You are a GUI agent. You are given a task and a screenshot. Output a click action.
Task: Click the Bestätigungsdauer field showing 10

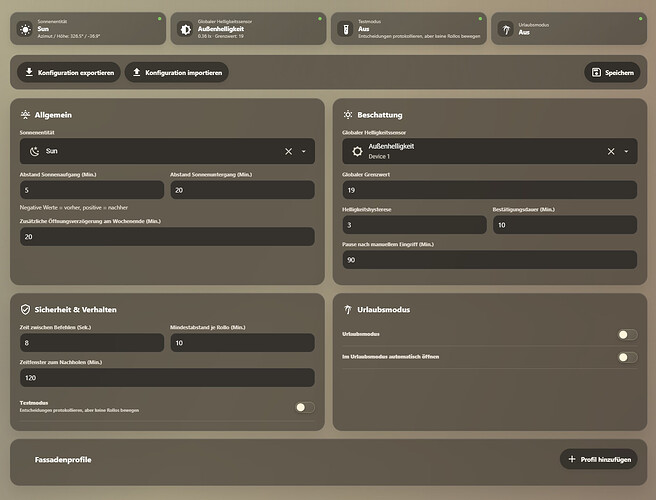565,225
